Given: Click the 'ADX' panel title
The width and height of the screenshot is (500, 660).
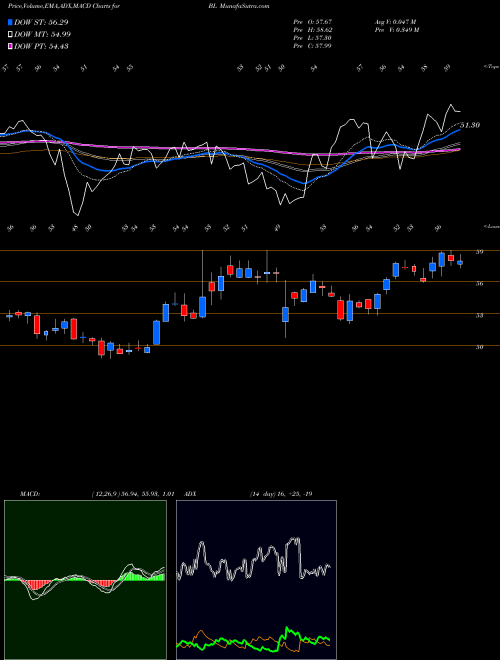Looking at the screenshot, I should pos(190,494).
